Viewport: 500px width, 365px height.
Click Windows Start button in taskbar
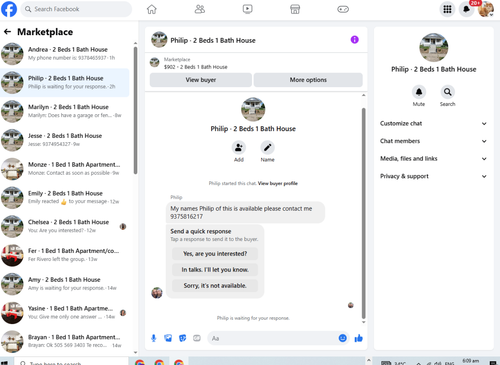pyautogui.click(x=4, y=363)
